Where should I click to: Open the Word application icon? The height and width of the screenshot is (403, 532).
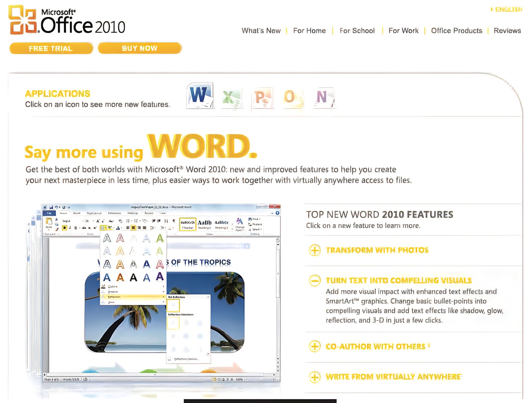200,96
